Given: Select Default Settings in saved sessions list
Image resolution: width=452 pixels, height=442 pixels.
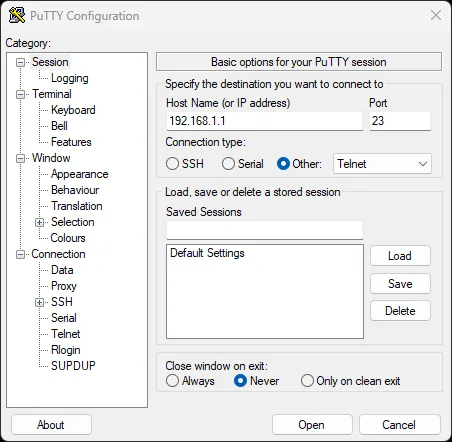Looking at the screenshot, I should click(207, 253).
